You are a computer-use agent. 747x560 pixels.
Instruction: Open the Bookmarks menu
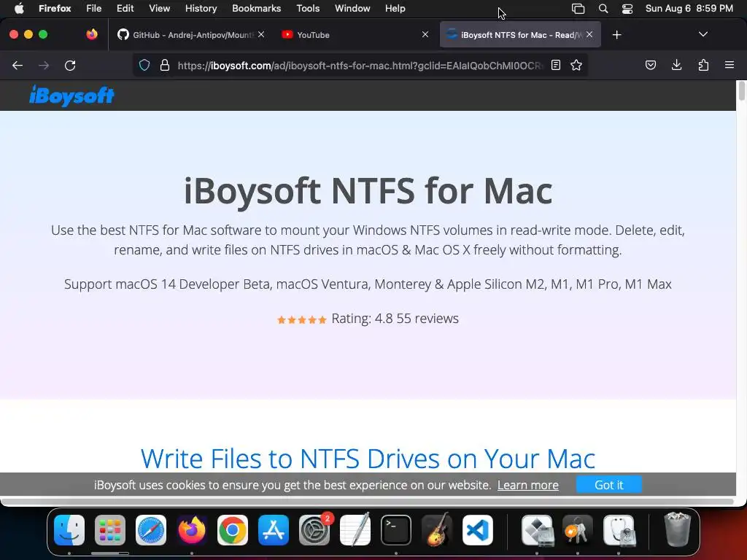256,8
